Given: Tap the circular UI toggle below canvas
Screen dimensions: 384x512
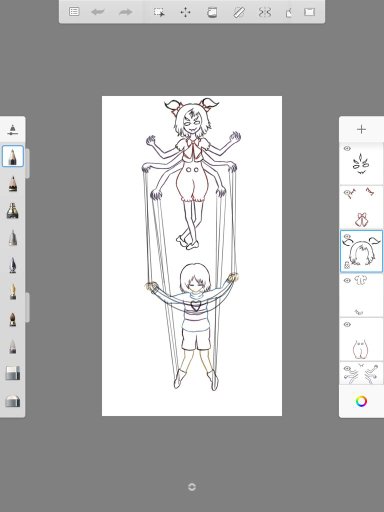Looking at the screenshot, I should [192, 487].
